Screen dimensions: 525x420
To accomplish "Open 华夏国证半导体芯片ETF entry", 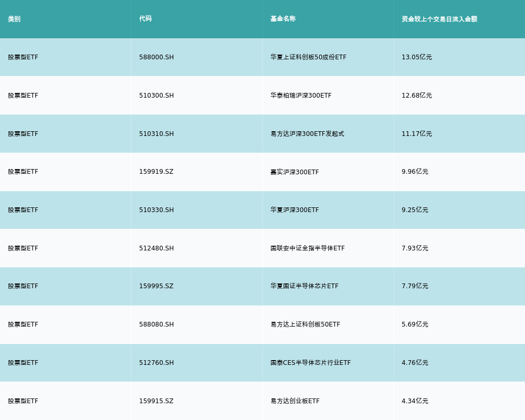I will click(304, 286).
